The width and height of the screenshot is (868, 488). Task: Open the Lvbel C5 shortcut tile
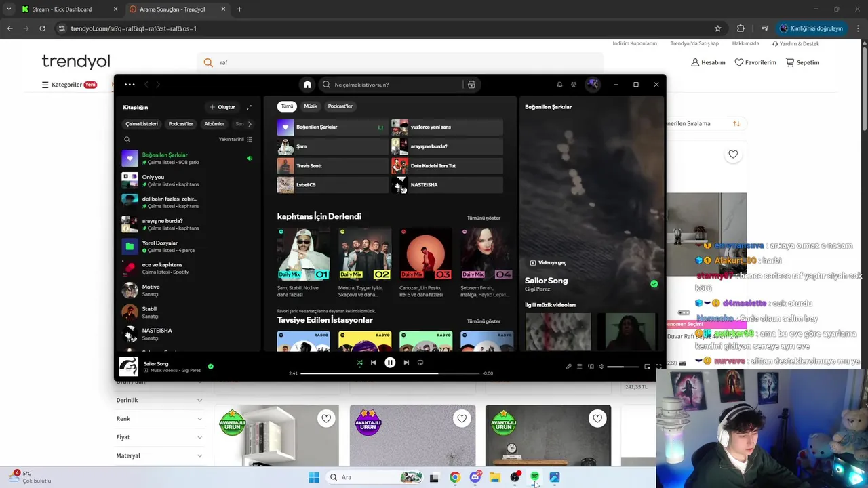coord(332,184)
